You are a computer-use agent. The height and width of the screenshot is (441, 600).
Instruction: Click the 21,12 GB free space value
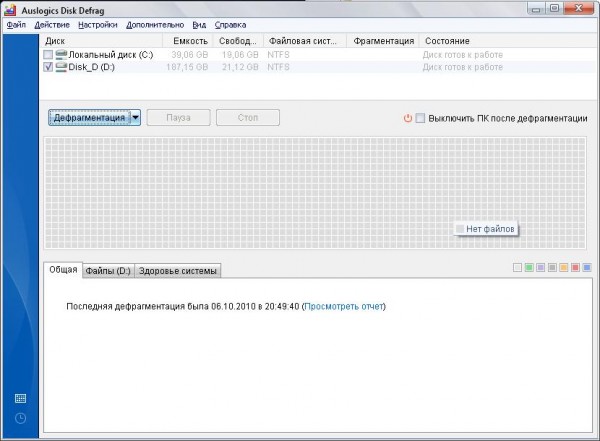240,67
